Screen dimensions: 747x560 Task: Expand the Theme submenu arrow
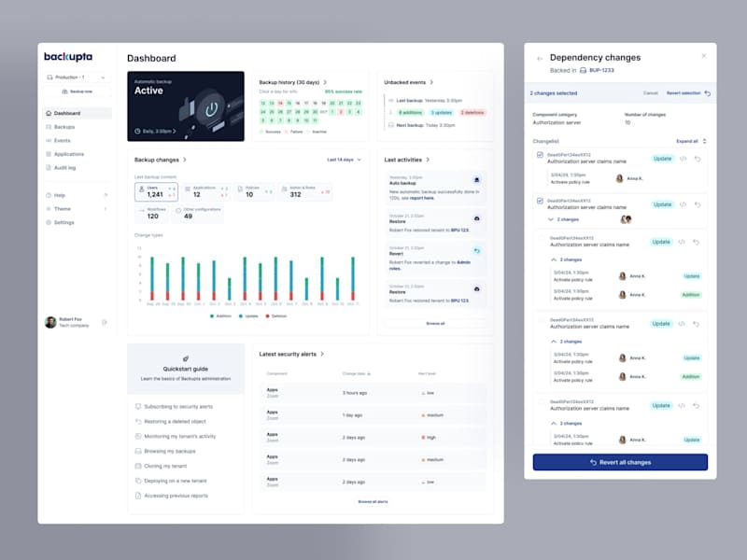[106, 208]
